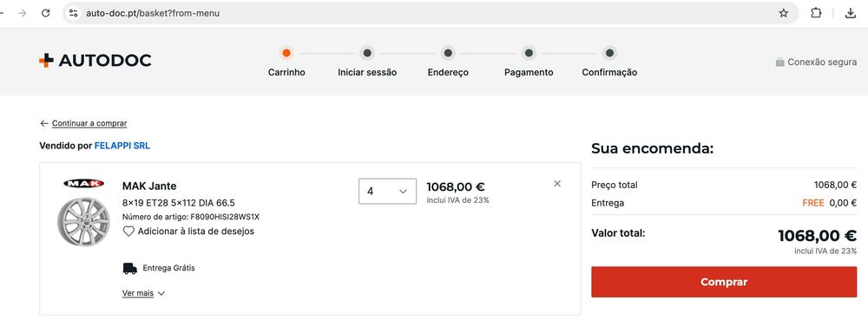The width and height of the screenshot is (868, 333).
Task: Click Adicionar à lista de desejos text
Action: (x=196, y=232)
